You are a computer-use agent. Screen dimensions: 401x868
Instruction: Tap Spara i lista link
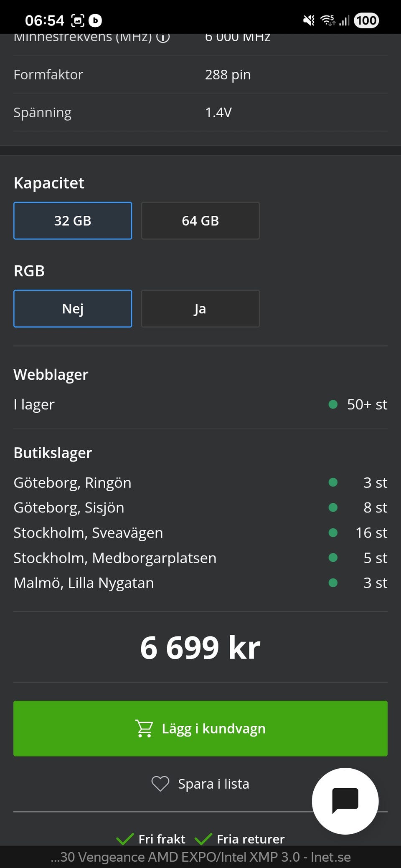click(x=213, y=784)
